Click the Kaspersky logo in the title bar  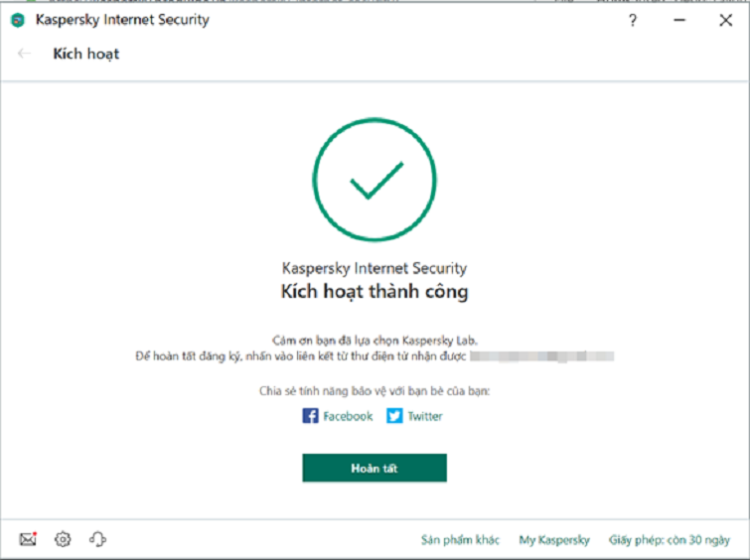coord(18,20)
